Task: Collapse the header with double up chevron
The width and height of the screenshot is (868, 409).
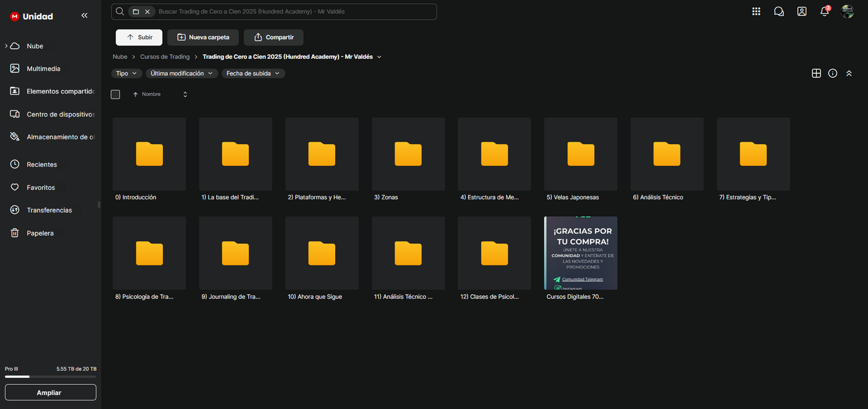Action: coord(849,73)
